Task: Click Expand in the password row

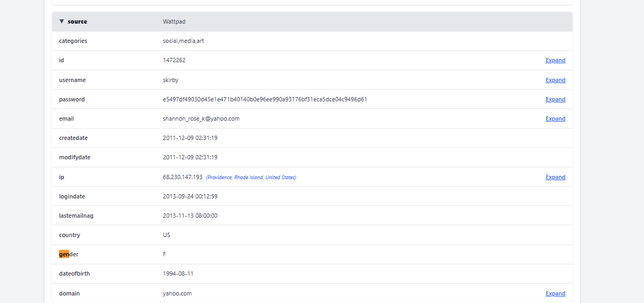Action: click(x=555, y=99)
